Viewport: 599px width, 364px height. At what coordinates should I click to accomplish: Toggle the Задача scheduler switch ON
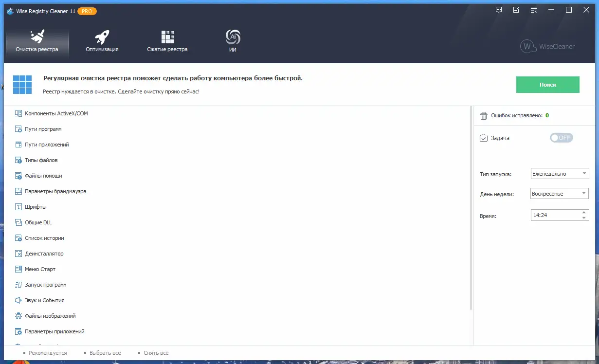(x=562, y=138)
